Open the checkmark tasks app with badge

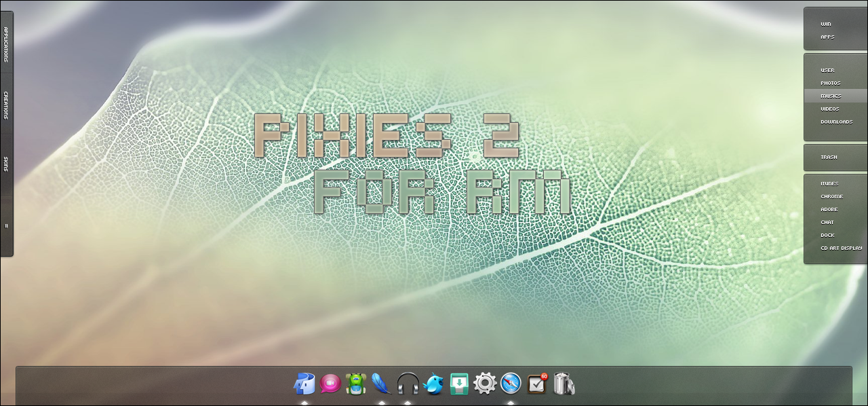(x=536, y=384)
